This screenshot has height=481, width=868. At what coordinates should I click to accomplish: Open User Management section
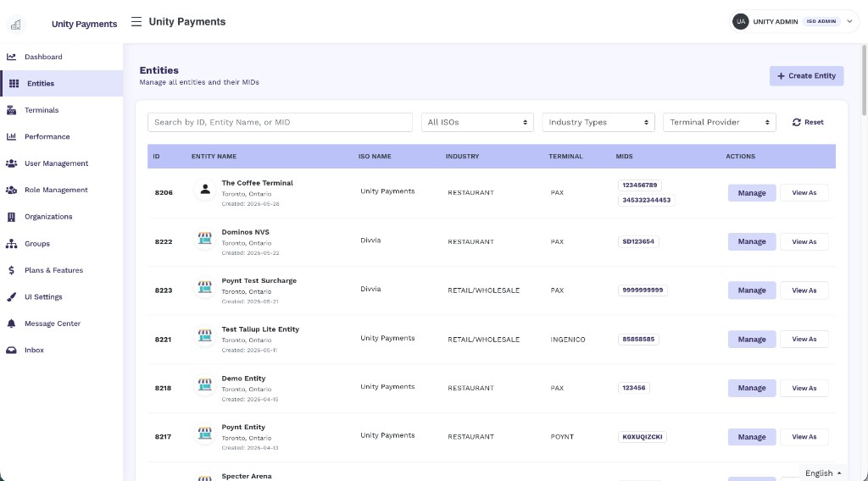coord(57,163)
